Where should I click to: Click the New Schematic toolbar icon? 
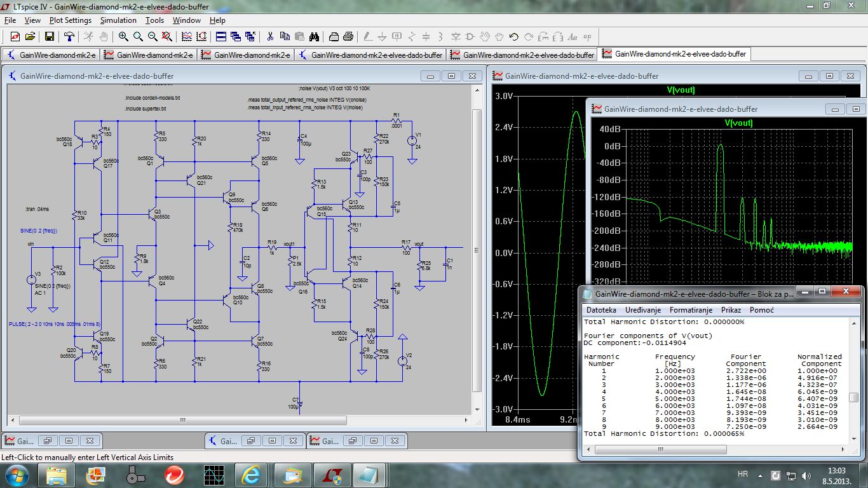coord(15,37)
